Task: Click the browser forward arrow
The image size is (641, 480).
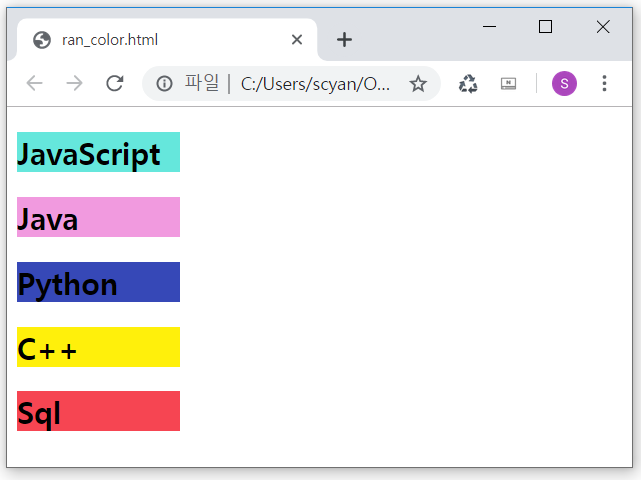Action: click(x=74, y=83)
